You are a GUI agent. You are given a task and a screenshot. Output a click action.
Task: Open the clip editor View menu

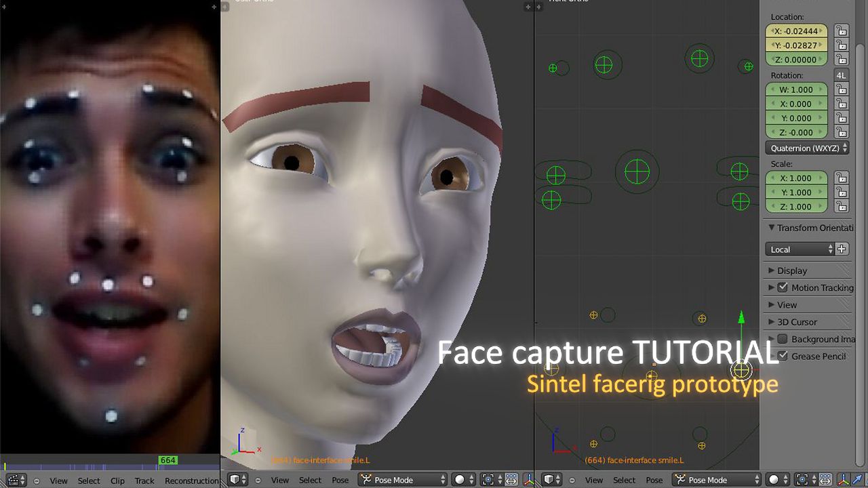click(x=59, y=481)
